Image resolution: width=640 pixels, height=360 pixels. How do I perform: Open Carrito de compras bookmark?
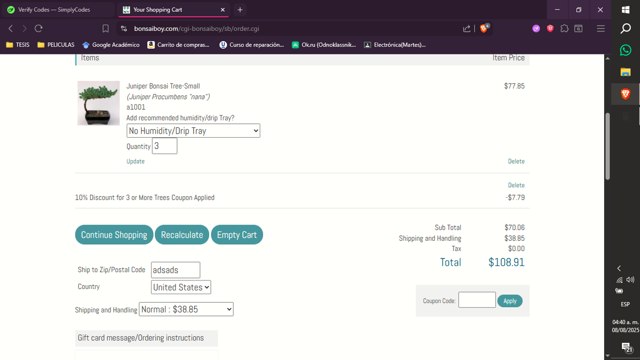(x=178, y=45)
